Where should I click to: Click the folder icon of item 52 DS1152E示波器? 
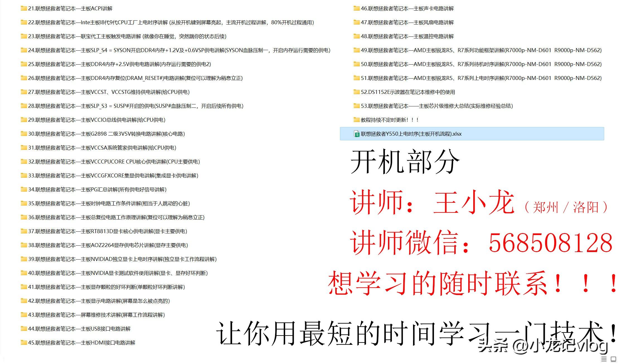pos(356,92)
